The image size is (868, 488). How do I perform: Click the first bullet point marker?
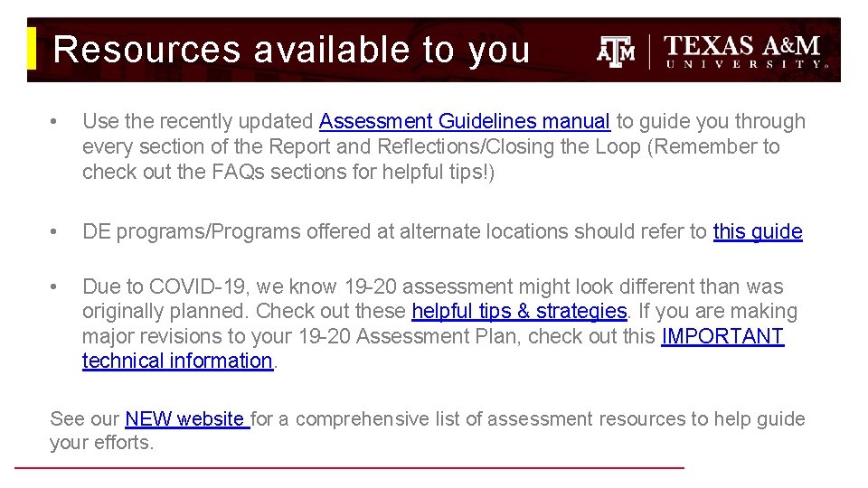(x=56, y=122)
